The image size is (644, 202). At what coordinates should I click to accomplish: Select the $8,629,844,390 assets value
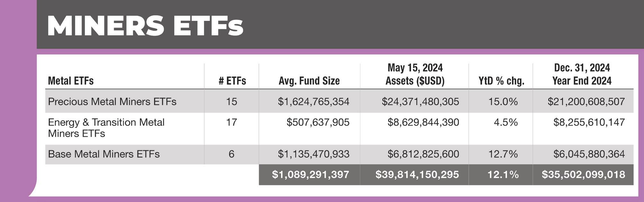pyautogui.click(x=423, y=122)
